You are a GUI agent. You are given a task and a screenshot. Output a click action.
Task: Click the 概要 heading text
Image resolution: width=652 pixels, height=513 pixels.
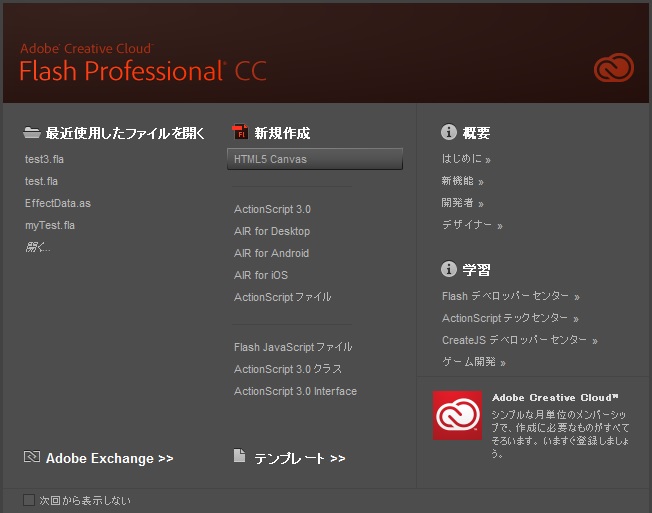pyautogui.click(x=477, y=133)
